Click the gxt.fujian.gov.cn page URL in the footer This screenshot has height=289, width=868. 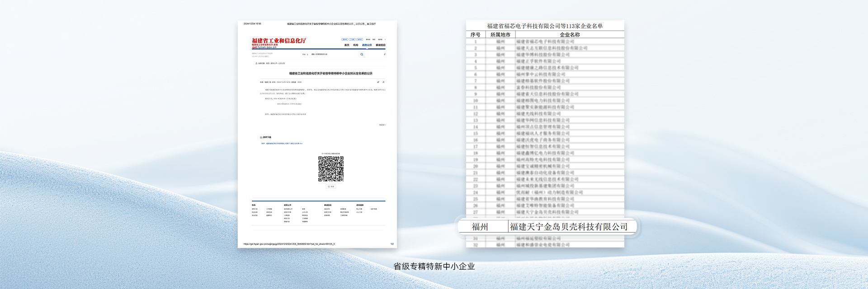pyautogui.click(x=289, y=244)
